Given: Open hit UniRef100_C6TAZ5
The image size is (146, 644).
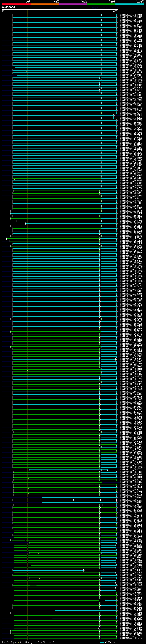Looking at the screenshot, I should pyautogui.click(x=131, y=20).
